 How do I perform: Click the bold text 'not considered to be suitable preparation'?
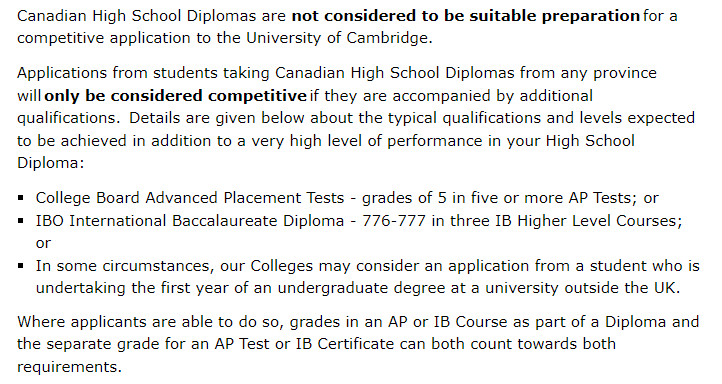pos(466,16)
